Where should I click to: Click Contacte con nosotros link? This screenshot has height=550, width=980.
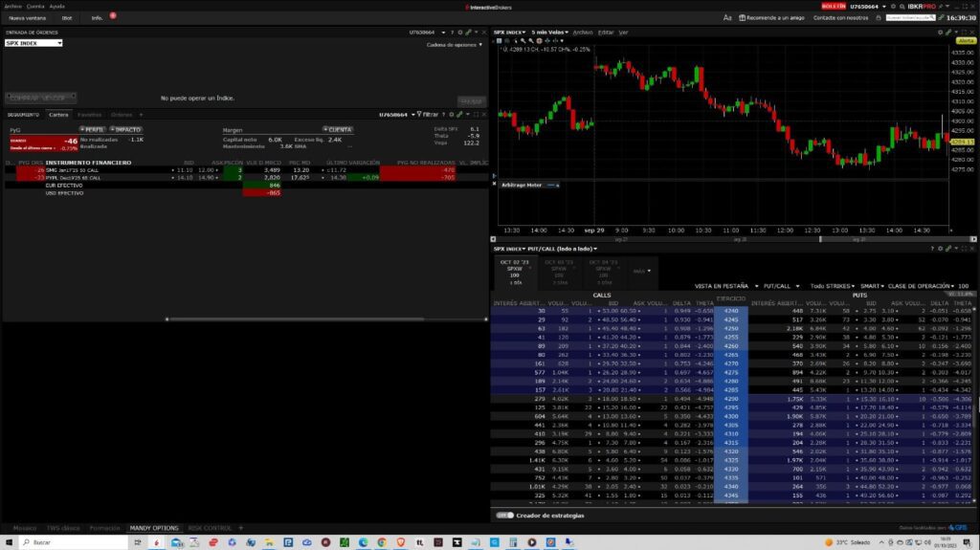pos(840,18)
